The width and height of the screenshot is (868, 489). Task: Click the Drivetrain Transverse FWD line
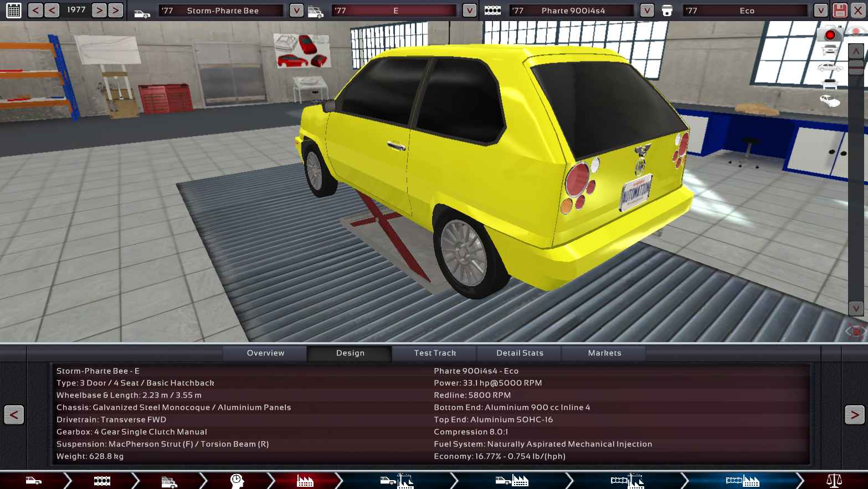(111, 420)
